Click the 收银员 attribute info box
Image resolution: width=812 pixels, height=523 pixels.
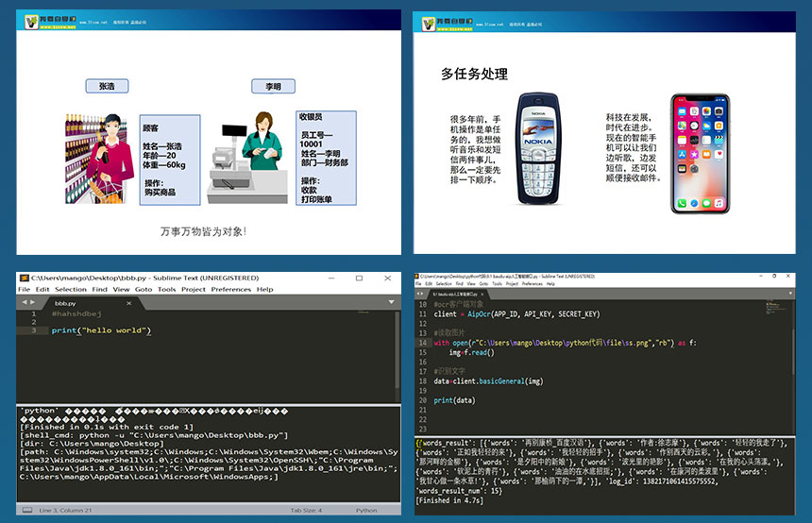(326, 158)
